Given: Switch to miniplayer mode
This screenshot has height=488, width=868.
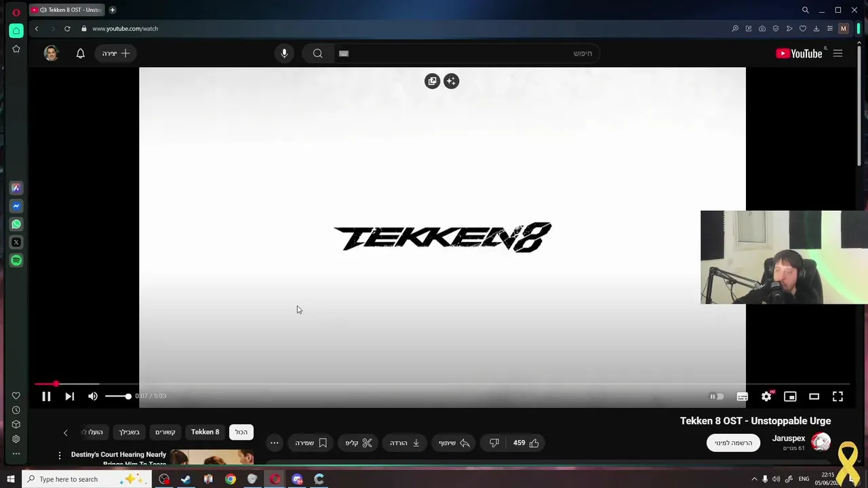Looking at the screenshot, I should (790, 396).
